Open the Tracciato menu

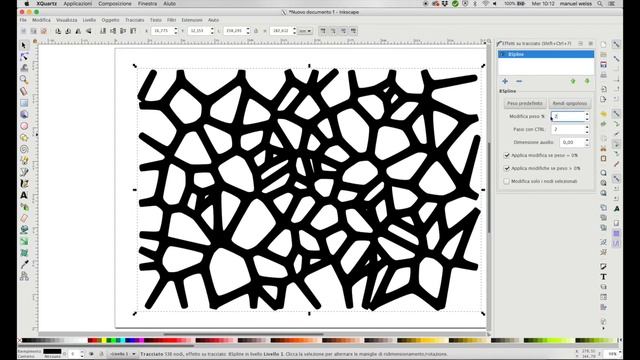tap(135, 20)
